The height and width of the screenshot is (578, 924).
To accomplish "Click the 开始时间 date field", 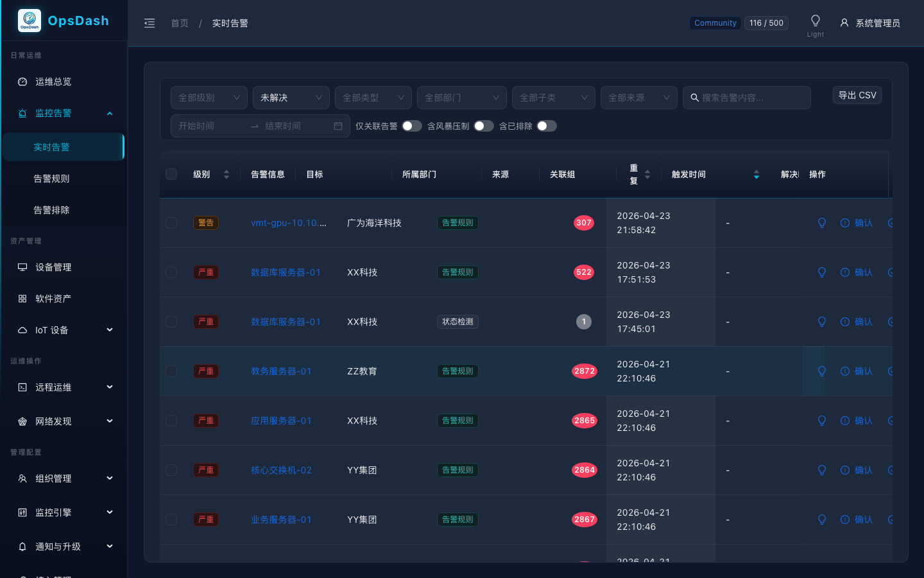I will [x=209, y=126].
